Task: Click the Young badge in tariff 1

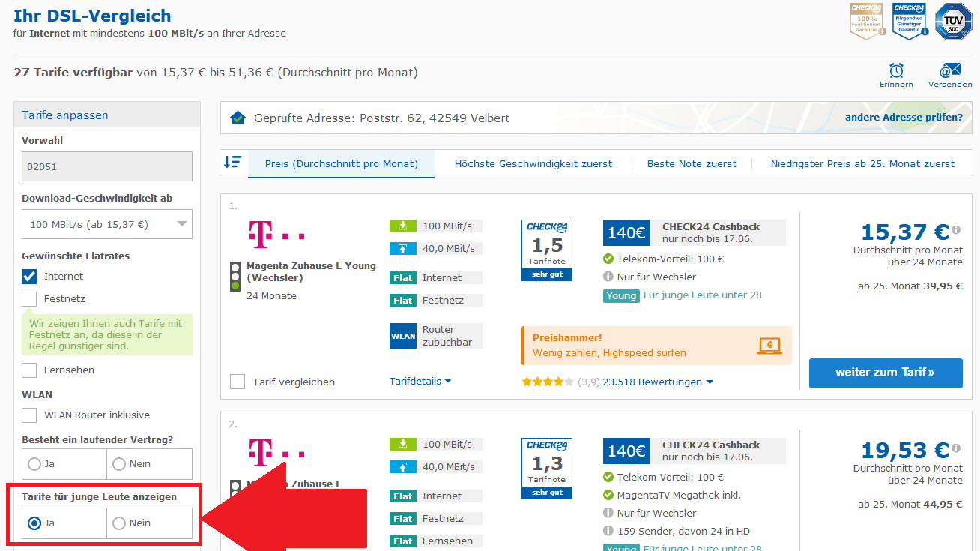Action: click(621, 295)
